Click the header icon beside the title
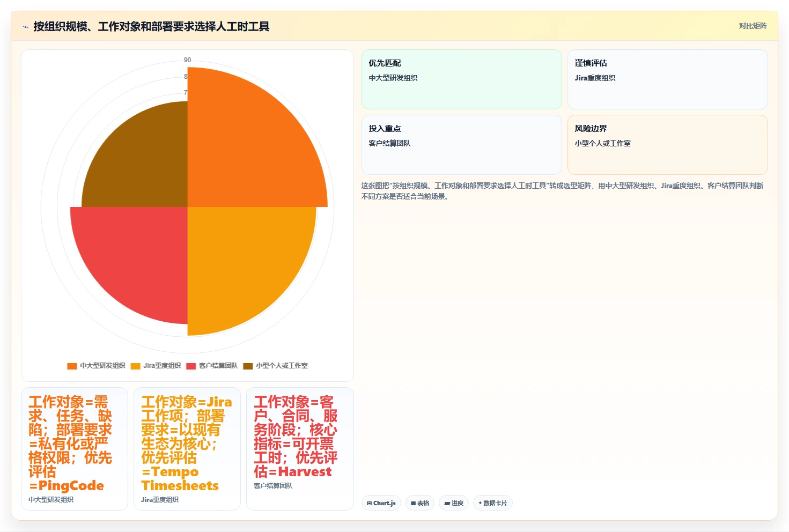The image size is (789, 532). 25,27
